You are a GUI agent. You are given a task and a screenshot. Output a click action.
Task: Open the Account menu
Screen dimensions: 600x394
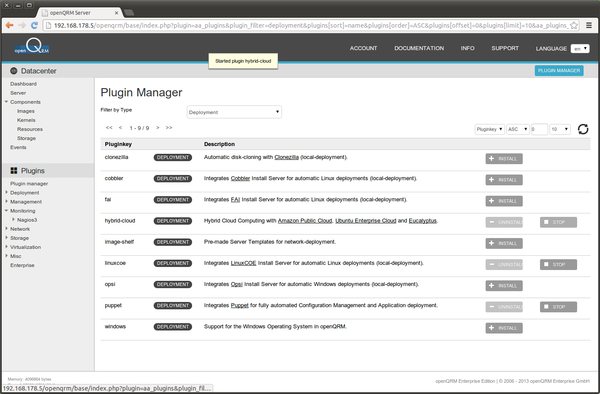(363, 48)
